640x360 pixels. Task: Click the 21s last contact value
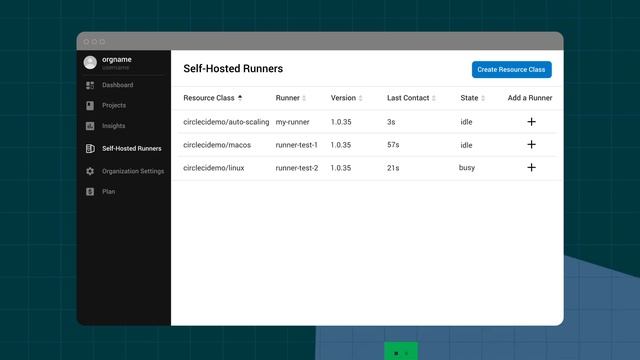(x=393, y=168)
